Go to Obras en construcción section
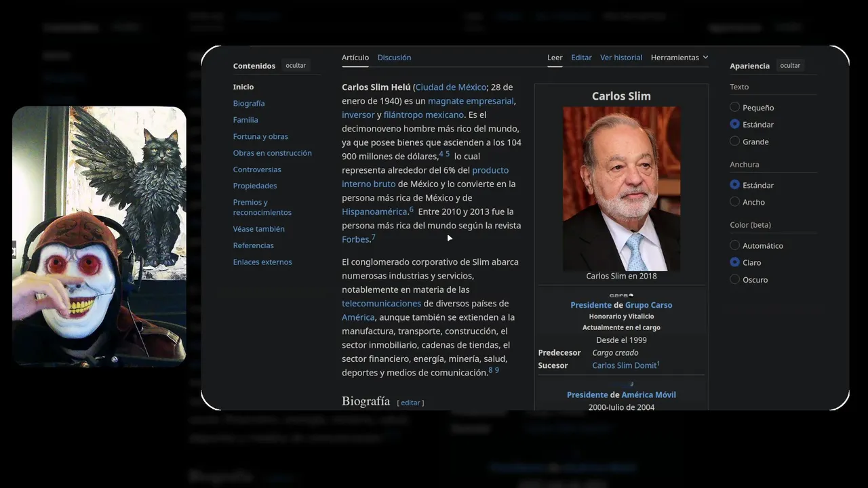Image resolution: width=868 pixels, height=488 pixels. 273,153
